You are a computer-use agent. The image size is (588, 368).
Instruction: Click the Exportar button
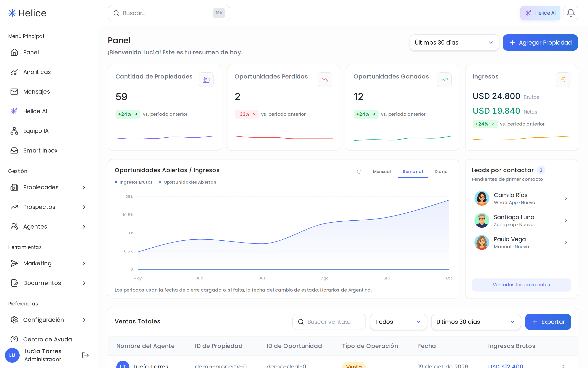click(548, 322)
